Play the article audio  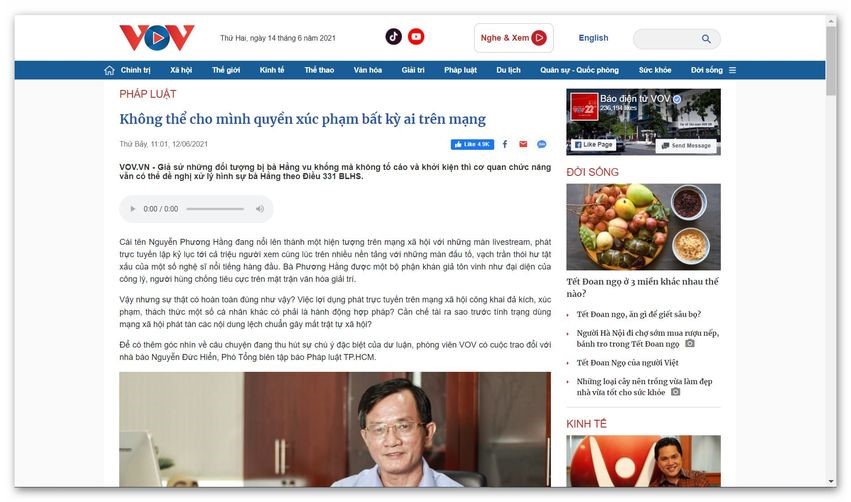point(132,209)
